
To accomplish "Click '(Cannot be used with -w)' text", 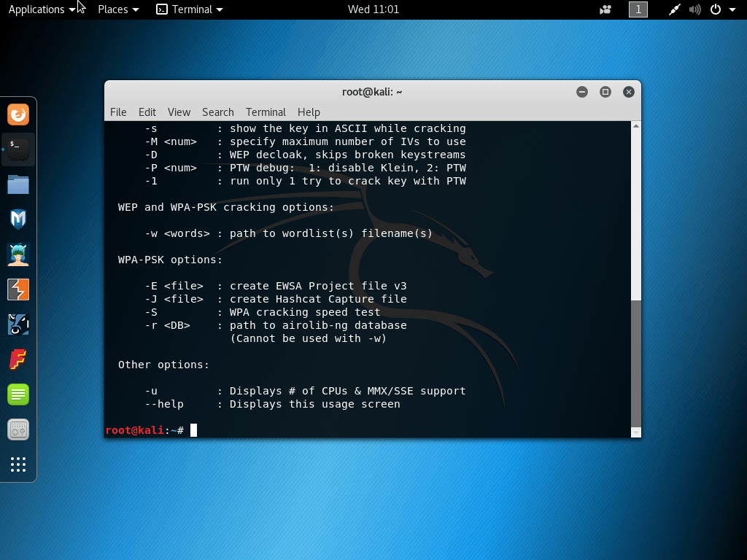I will pyautogui.click(x=309, y=338).
